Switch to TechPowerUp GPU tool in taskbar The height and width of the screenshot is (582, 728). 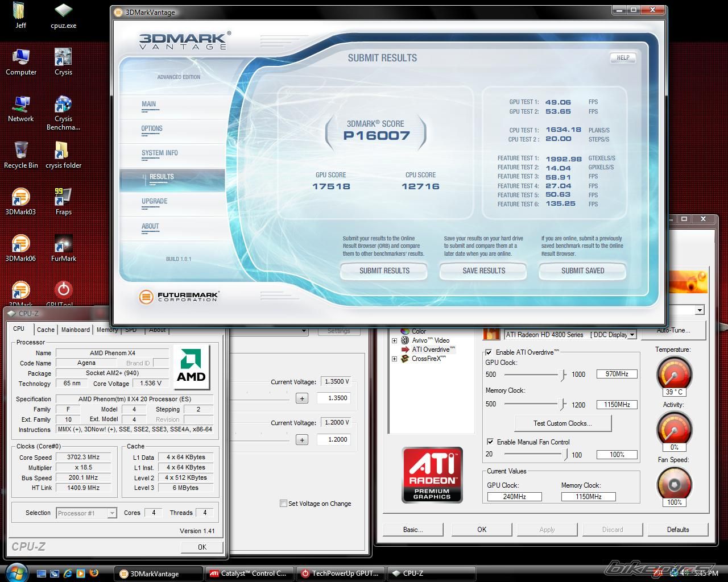pyautogui.click(x=340, y=573)
